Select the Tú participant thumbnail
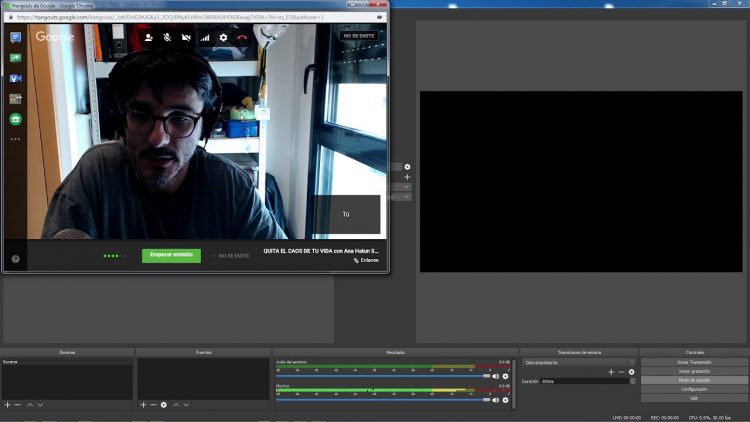 (346, 214)
